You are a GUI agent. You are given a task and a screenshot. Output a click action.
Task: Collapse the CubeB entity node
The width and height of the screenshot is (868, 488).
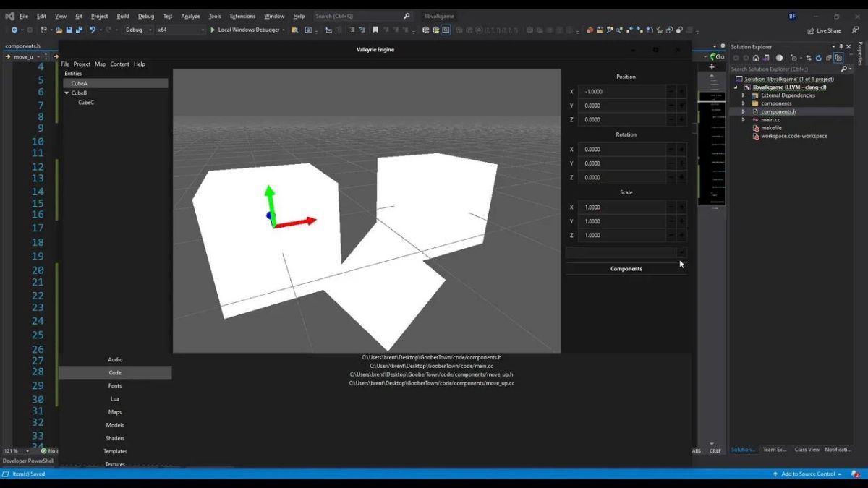tap(67, 93)
